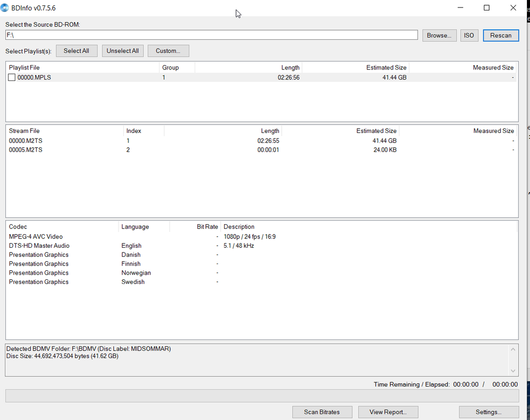Click 1080p / 24 fps / 16:9 description
The width and height of the screenshot is (530, 420).
click(x=249, y=237)
